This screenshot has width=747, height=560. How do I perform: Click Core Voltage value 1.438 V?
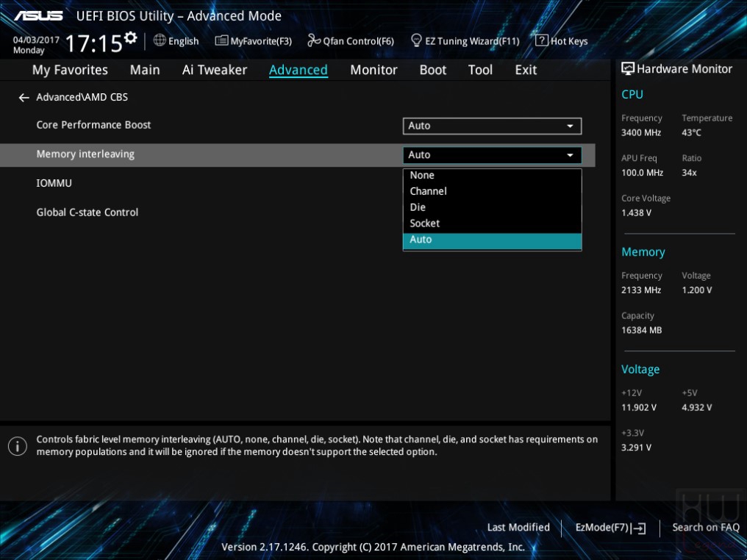(x=636, y=213)
